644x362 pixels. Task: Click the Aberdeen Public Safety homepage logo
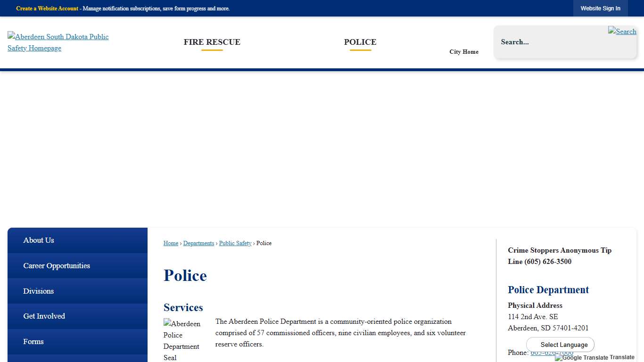tap(58, 42)
